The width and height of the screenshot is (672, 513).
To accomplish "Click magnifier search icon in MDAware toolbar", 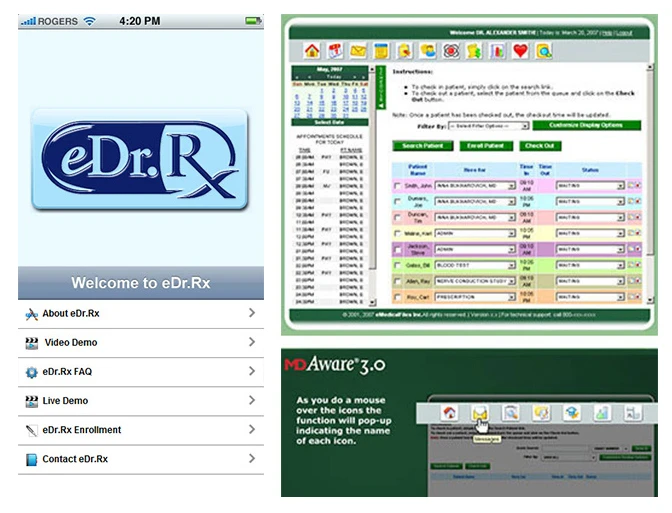I will coord(511,413).
